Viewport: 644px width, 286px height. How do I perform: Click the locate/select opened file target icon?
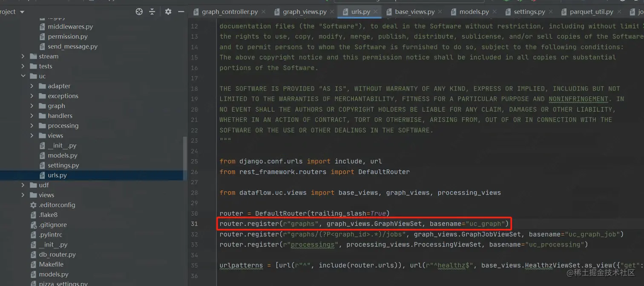[x=139, y=11]
